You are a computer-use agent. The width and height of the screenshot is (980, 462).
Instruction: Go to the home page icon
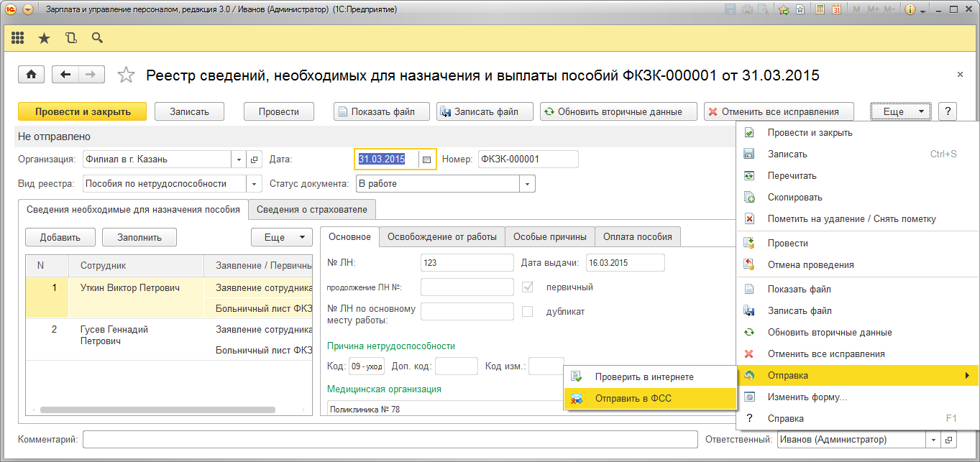32,75
